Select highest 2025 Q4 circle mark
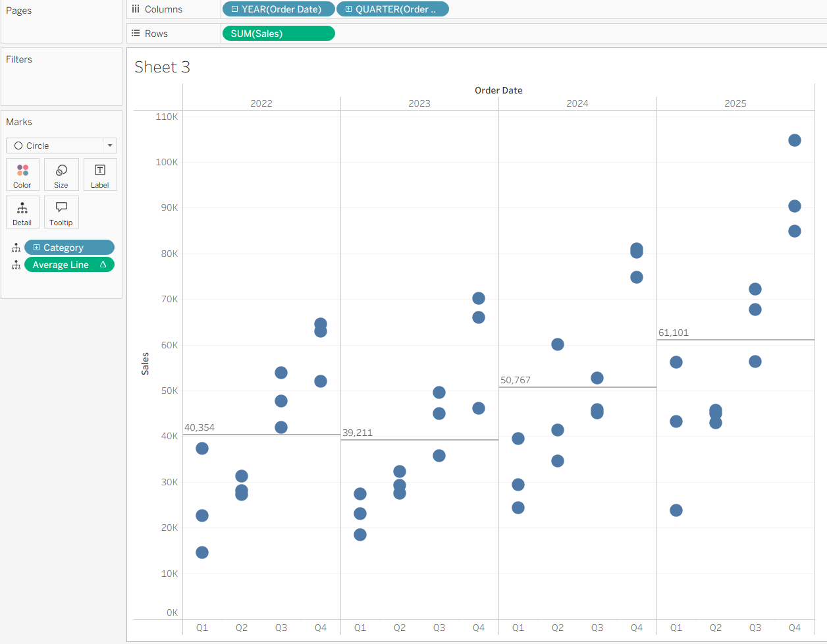 [795, 140]
